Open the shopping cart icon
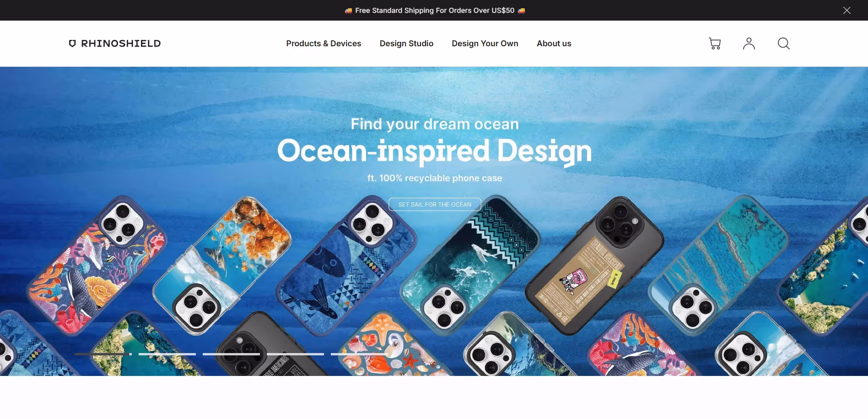Image resolution: width=868 pixels, height=419 pixels. pos(715,44)
